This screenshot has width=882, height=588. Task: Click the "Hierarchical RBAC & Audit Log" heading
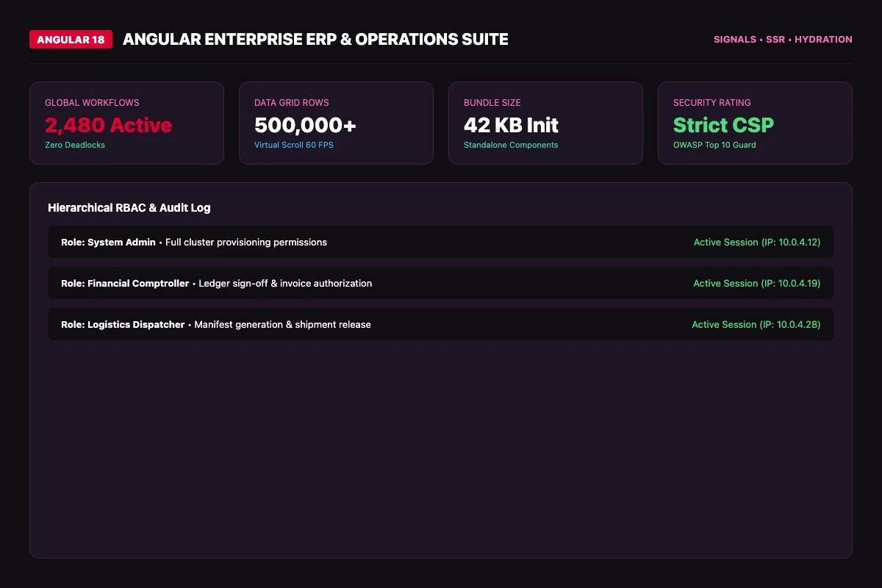[x=129, y=208]
